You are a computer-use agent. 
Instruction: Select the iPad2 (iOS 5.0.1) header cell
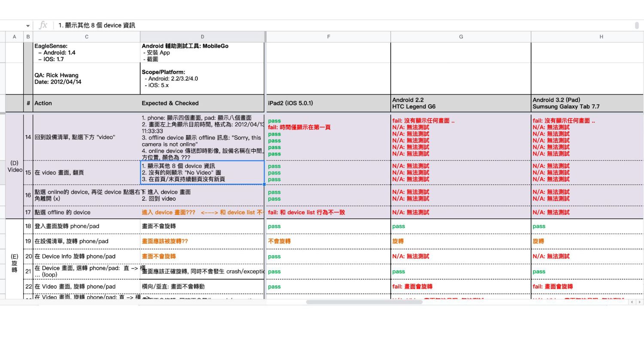point(328,103)
